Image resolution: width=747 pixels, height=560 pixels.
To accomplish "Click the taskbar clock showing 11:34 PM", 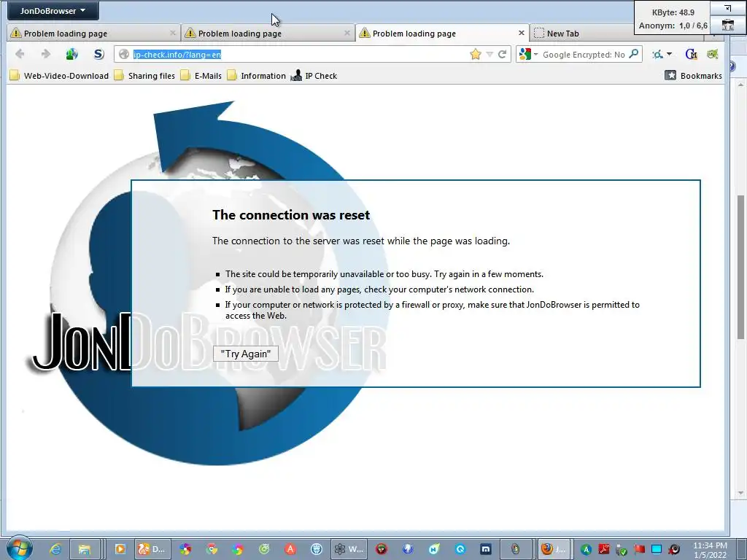I will [710, 550].
